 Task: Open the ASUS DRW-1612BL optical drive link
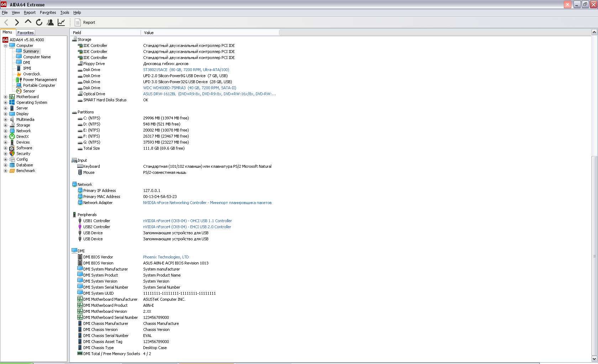(x=209, y=94)
